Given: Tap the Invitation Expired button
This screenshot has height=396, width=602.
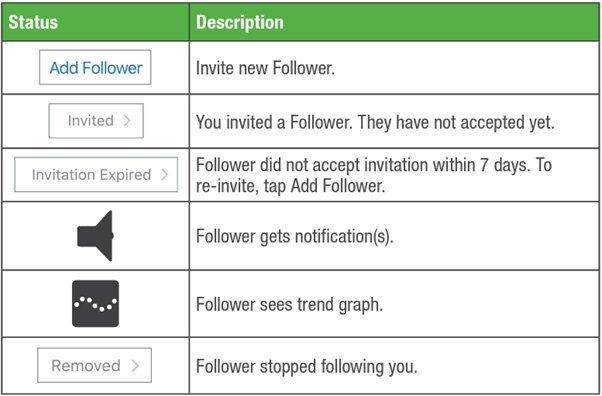Looking at the screenshot, I should pos(96,174).
